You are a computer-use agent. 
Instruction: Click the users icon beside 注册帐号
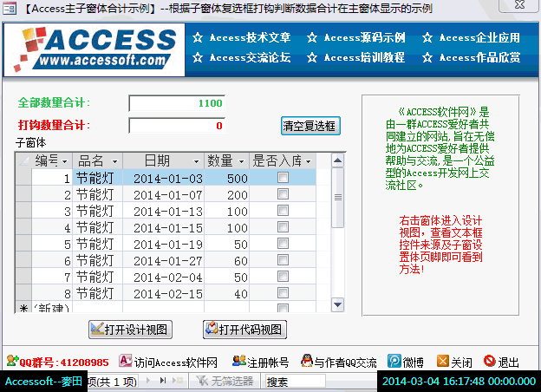[239, 361]
